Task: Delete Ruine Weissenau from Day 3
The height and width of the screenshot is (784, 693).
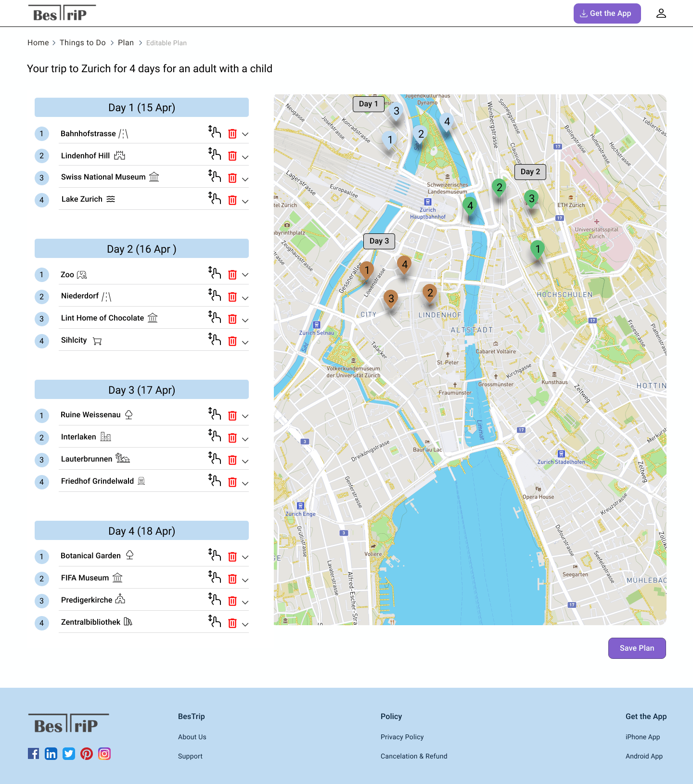Action: pyautogui.click(x=232, y=416)
